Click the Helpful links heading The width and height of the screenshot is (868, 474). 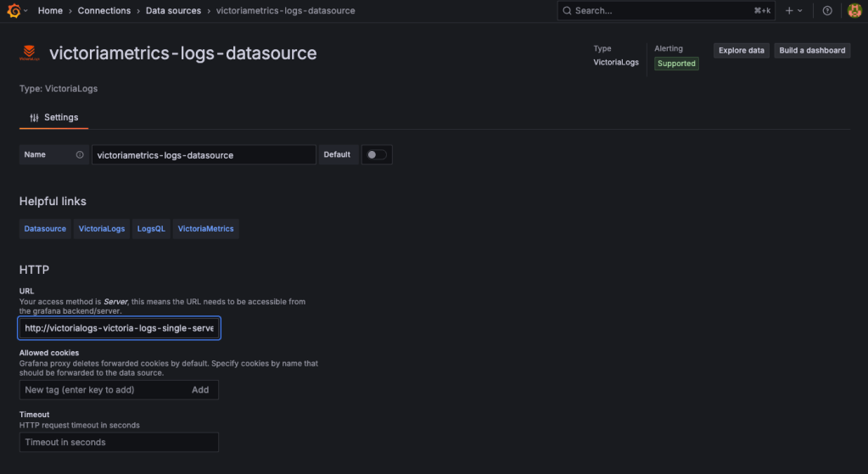53,201
